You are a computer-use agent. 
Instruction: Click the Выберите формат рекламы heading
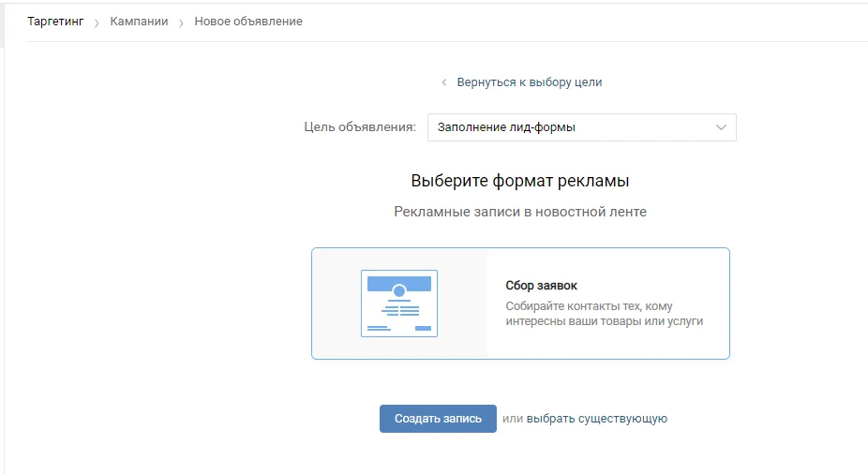point(520,181)
